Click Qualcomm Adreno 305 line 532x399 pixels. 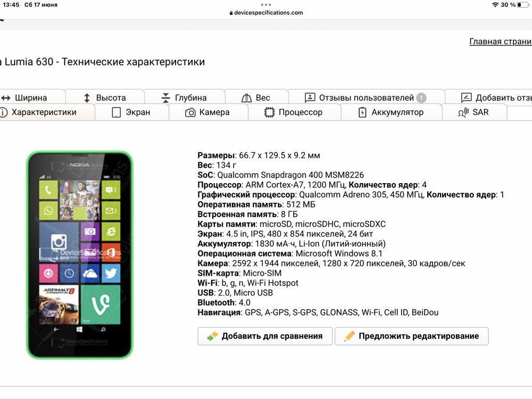click(351, 195)
